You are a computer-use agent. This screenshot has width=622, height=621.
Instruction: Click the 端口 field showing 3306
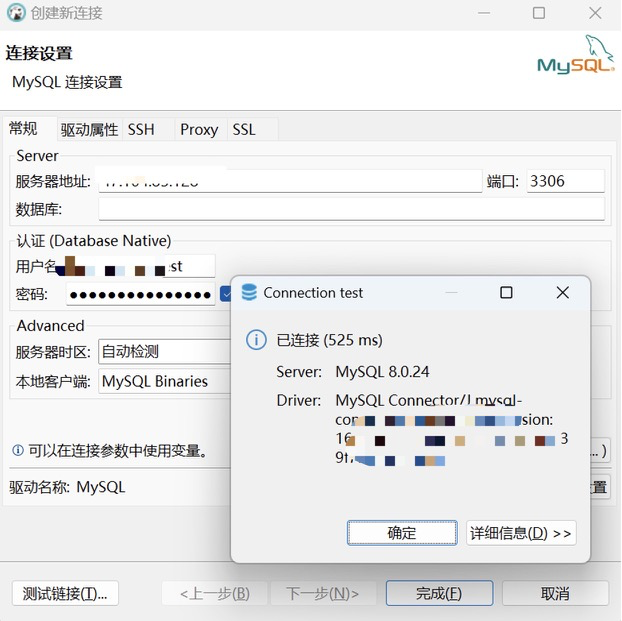[x=565, y=181]
